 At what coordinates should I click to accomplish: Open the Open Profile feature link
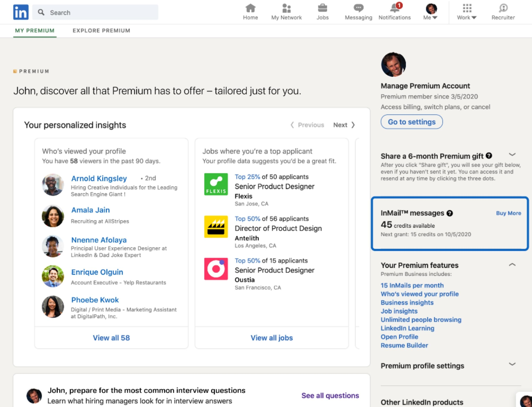[x=399, y=337]
